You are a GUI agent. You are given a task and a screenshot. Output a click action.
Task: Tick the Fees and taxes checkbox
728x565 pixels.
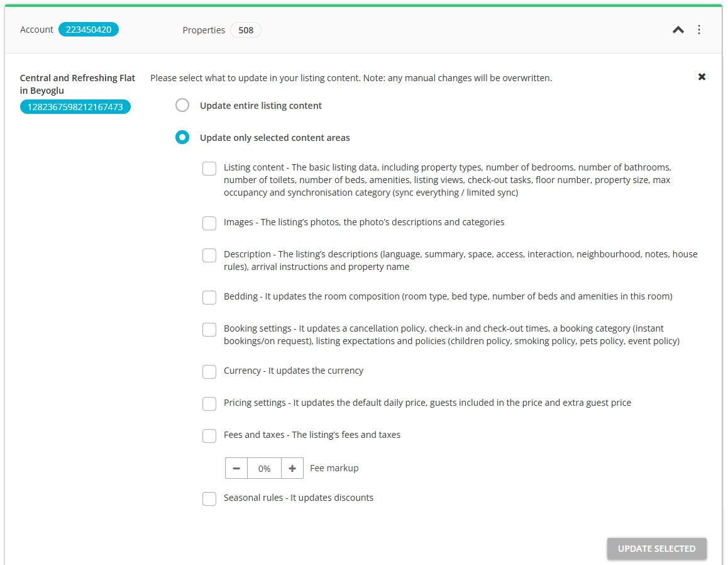209,435
